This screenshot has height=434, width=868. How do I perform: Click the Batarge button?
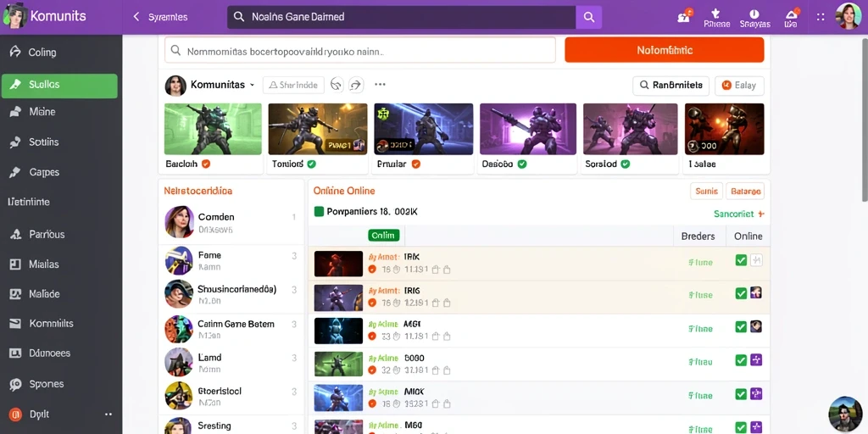[745, 192]
